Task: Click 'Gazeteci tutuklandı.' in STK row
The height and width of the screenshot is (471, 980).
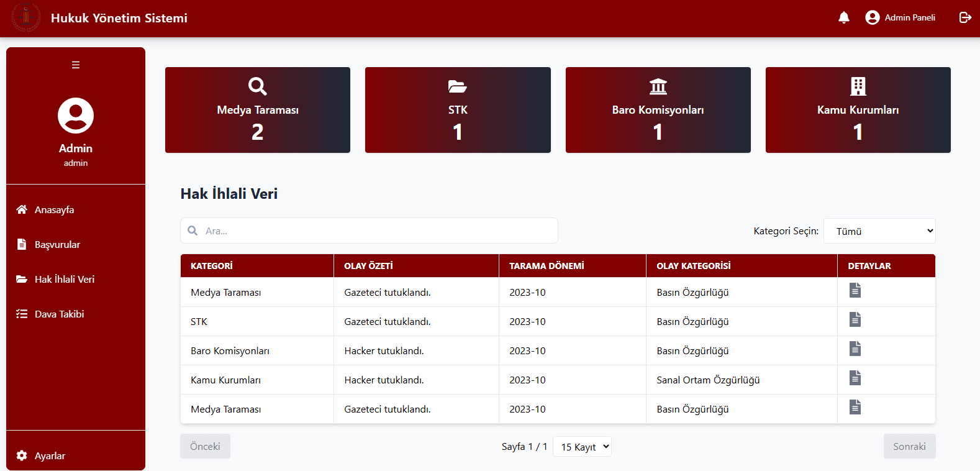Action: [x=388, y=321]
